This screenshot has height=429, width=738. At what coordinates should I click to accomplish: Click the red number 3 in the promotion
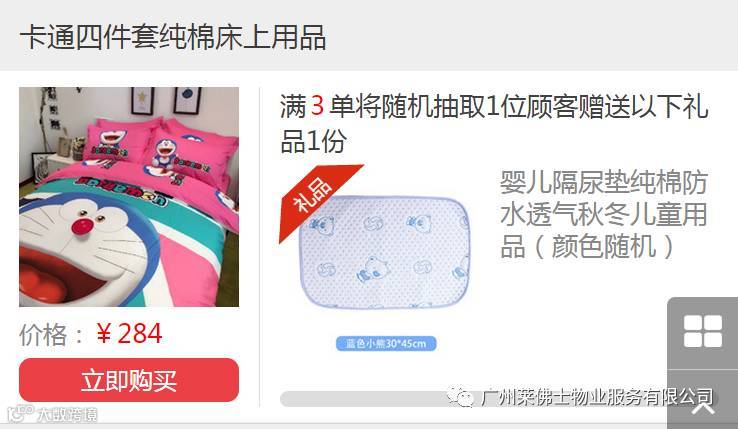317,106
